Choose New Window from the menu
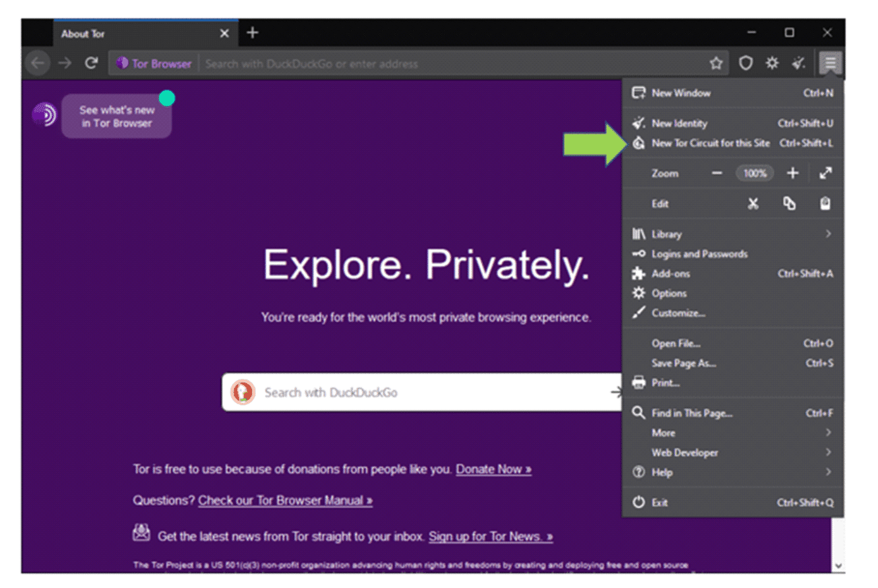 tap(733, 93)
